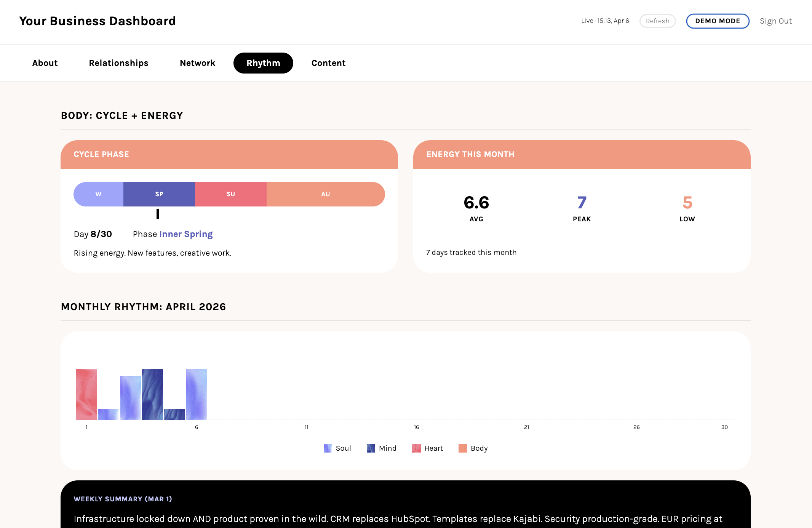
Task: Click the Refresh button
Action: tap(657, 21)
